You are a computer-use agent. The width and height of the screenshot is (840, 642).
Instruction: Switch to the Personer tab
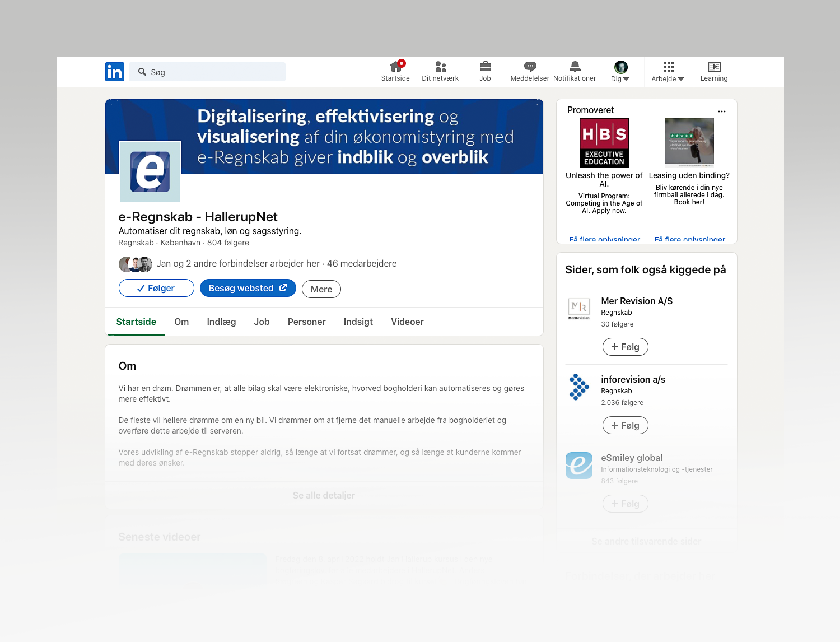pyautogui.click(x=307, y=322)
